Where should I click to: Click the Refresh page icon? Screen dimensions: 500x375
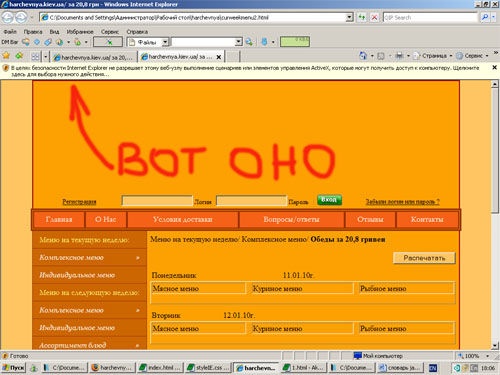pos(362,17)
